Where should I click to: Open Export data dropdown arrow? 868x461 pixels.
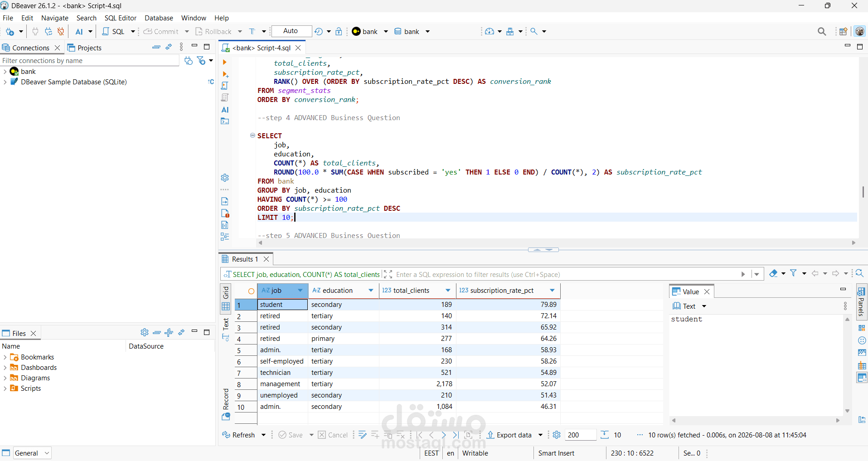point(540,435)
